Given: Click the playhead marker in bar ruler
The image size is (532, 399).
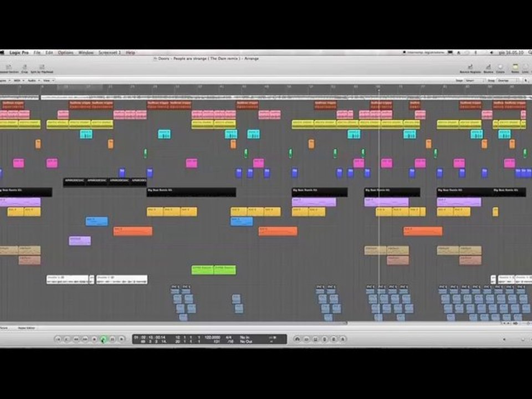Looking at the screenshot, I should tap(378, 90).
